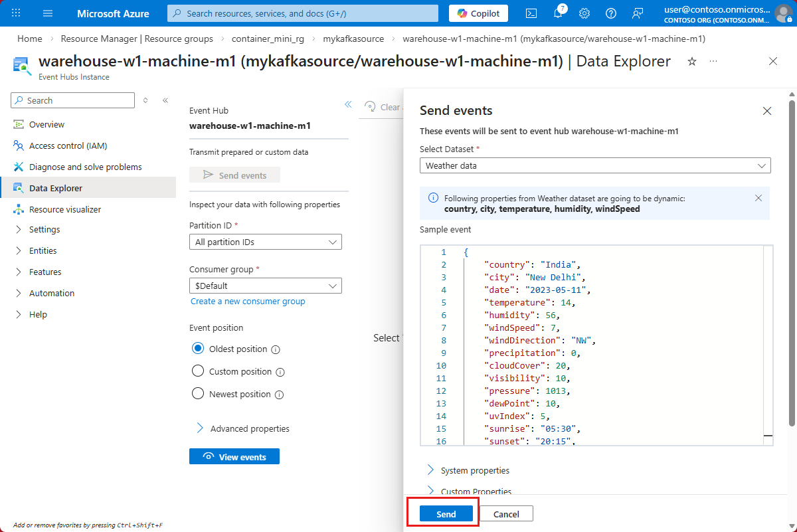Click inside the Sample event code editor
Image resolution: width=797 pixels, height=532 pixels.
[595, 345]
